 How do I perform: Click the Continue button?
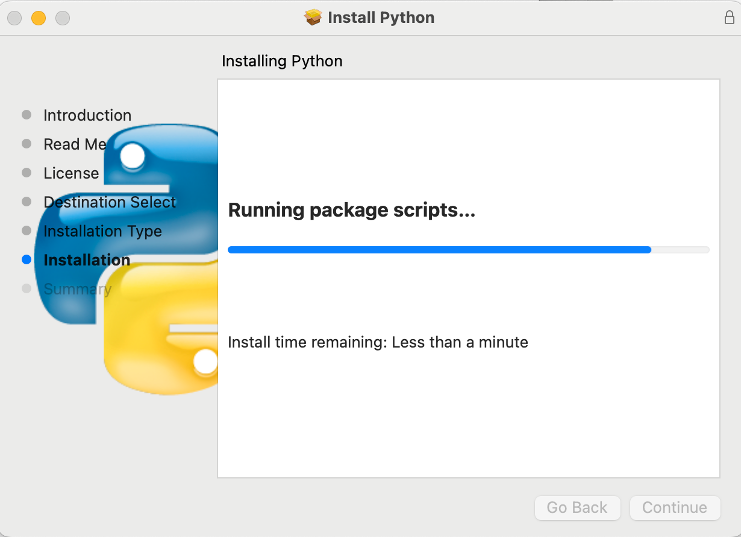pyautogui.click(x=674, y=507)
